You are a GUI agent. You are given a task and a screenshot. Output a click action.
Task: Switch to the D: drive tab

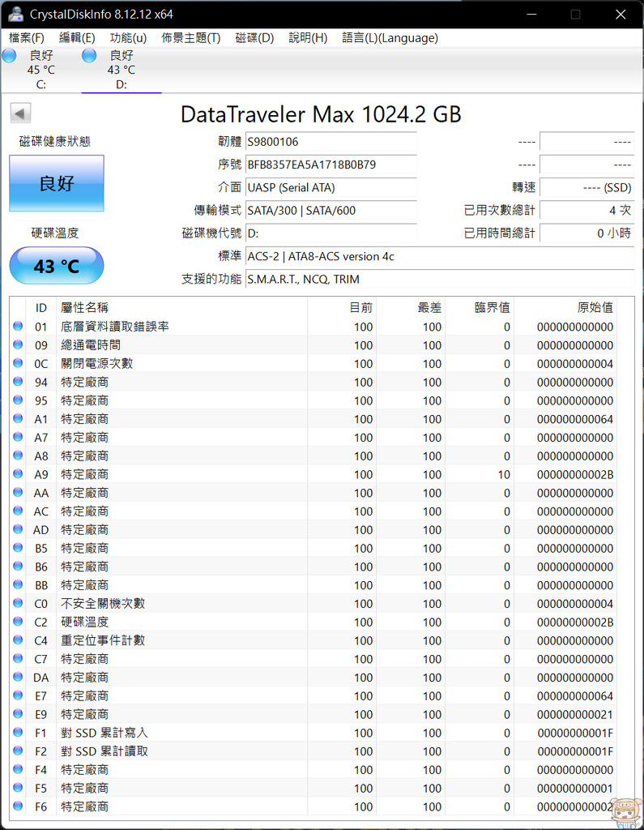point(122,70)
